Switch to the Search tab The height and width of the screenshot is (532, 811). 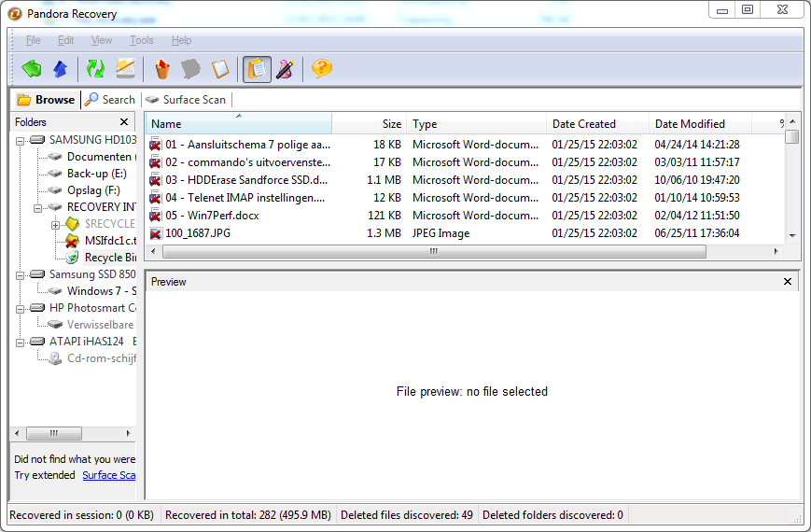coord(110,99)
